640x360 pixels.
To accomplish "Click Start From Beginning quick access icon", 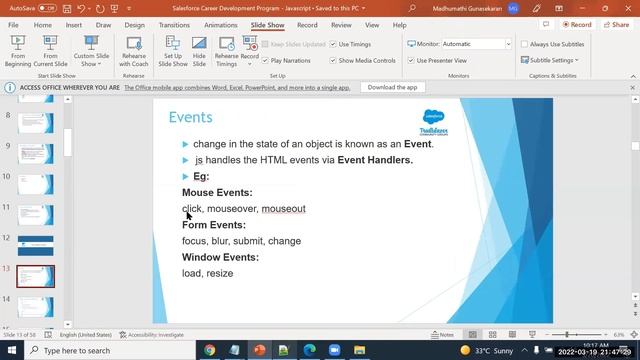I will point(115,8).
